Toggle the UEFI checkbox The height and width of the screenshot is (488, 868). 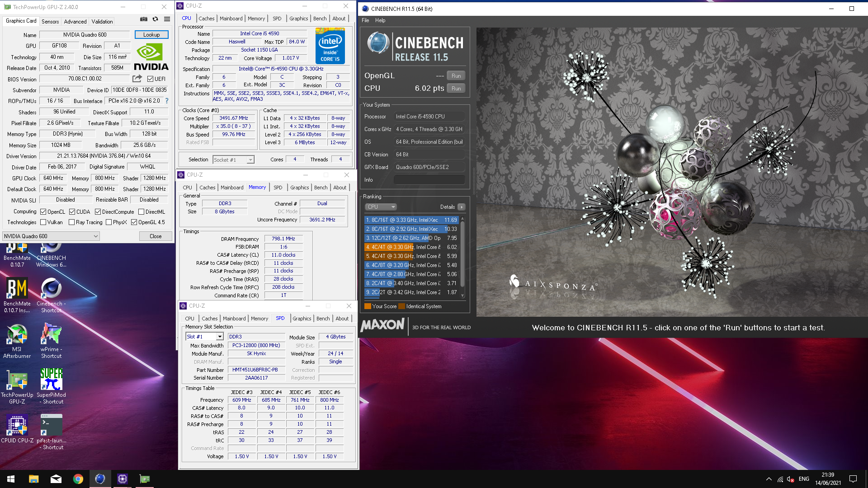[x=150, y=79]
